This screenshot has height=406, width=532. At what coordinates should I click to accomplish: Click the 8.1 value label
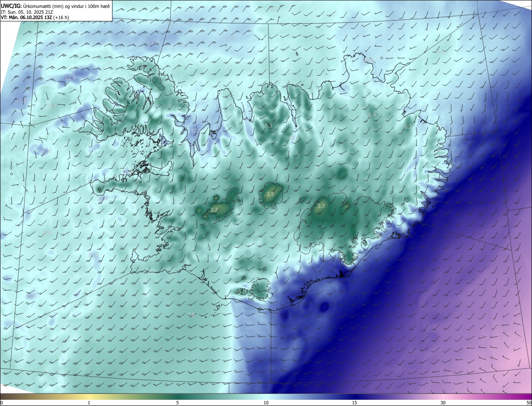click(52, 106)
